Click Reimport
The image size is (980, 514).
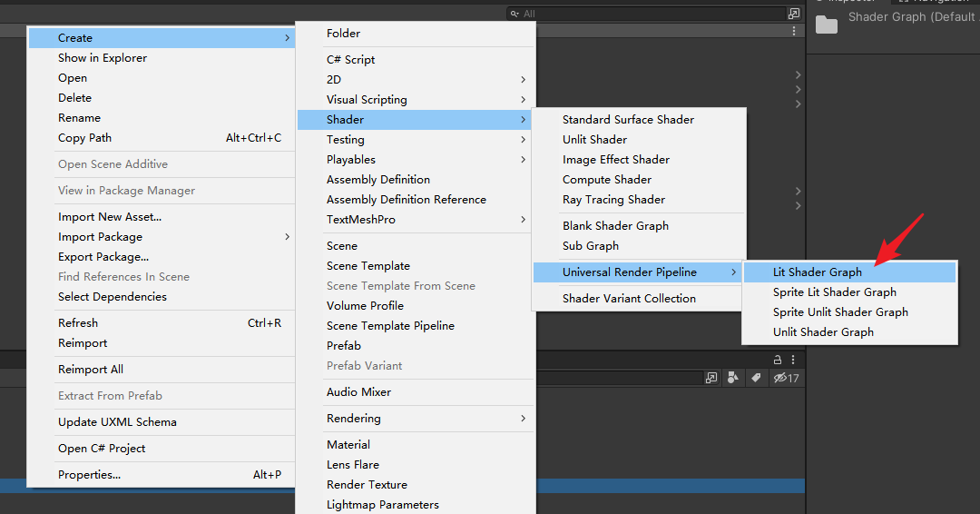tap(162, 343)
